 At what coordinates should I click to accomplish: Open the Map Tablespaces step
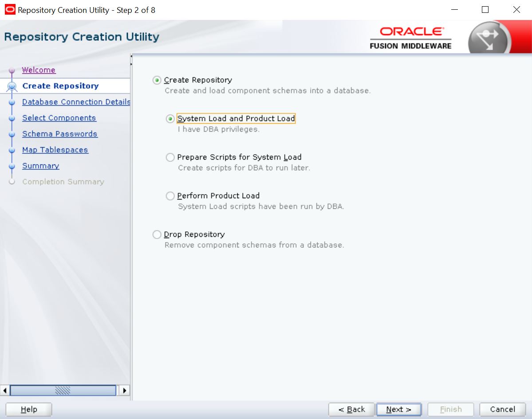click(55, 149)
